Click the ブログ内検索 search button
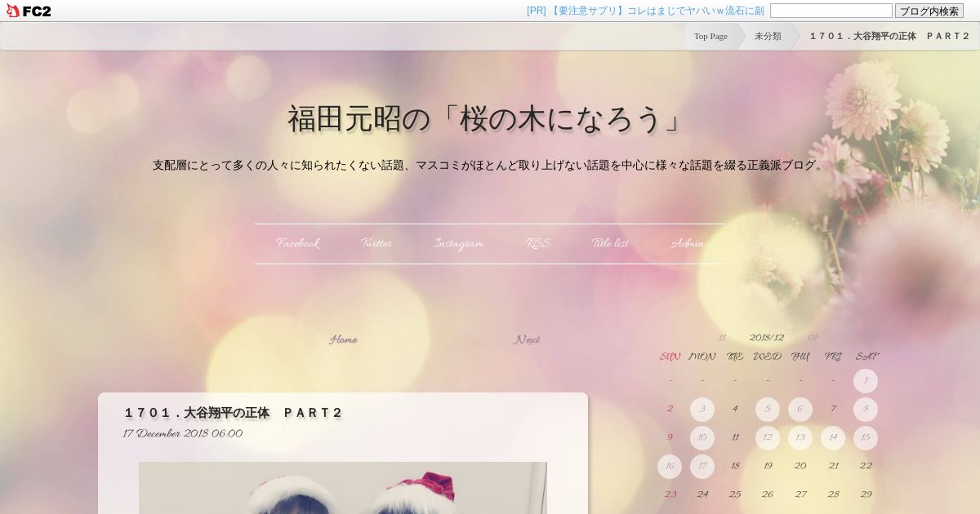 pyautogui.click(x=929, y=11)
